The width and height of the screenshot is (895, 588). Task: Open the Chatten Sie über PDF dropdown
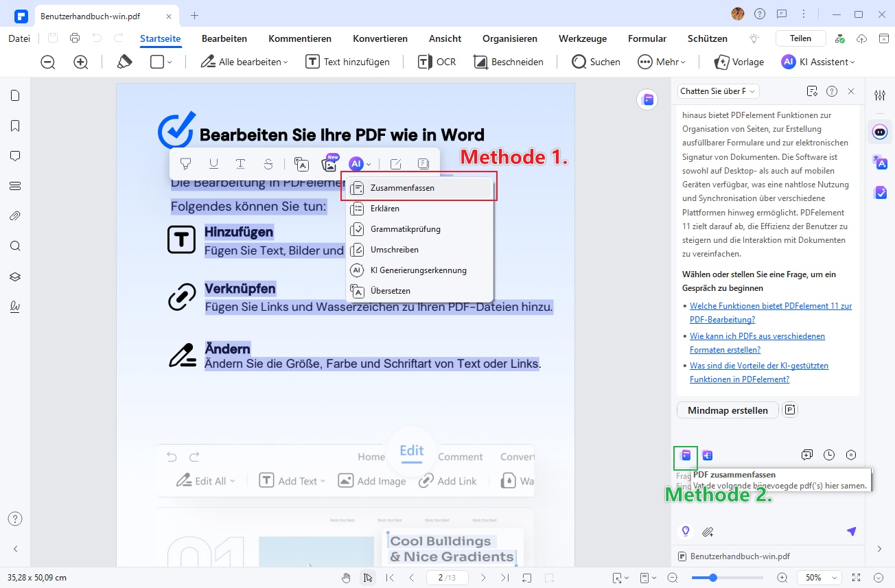pos(718,91)
